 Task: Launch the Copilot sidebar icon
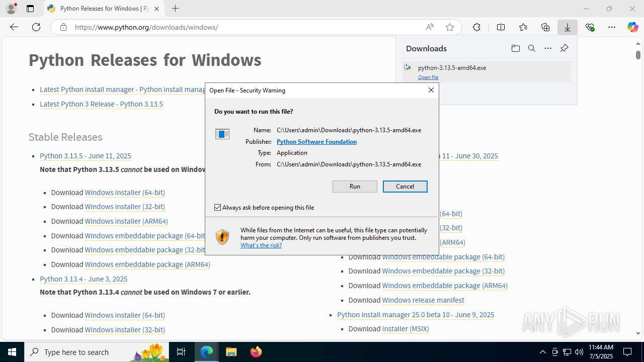click(x=632, y=27)
